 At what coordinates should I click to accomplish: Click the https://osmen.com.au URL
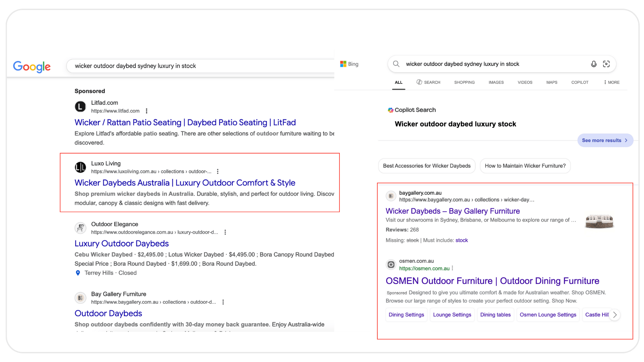click(424, 268)
